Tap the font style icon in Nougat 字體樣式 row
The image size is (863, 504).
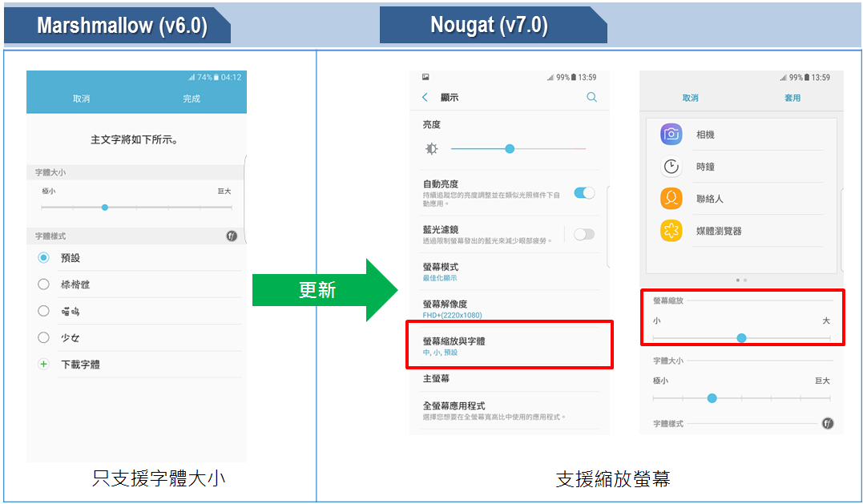coord(827,423)
